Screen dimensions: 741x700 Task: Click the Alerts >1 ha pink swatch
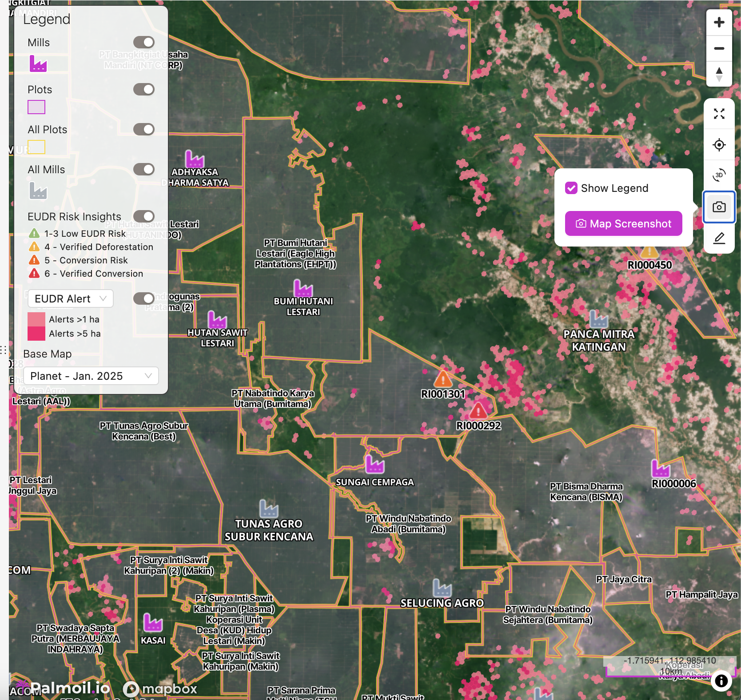pos(36,319)
